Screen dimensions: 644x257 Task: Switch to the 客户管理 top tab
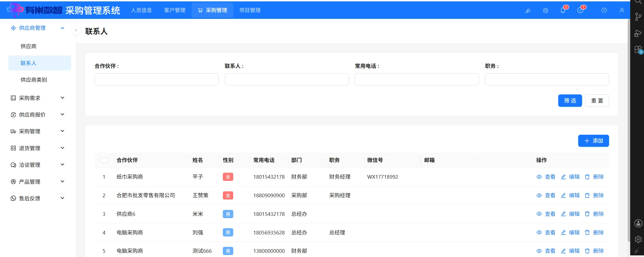click(x=175, y=10)
